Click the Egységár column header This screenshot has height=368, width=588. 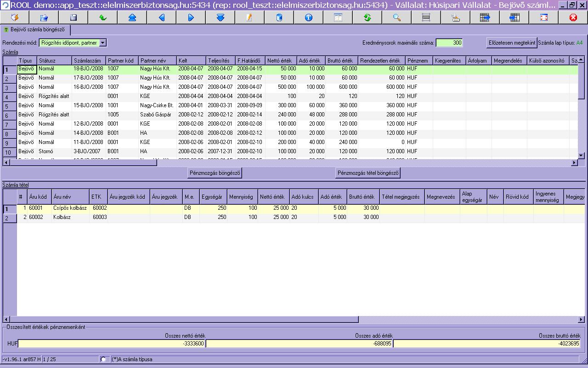pos(213,197)
